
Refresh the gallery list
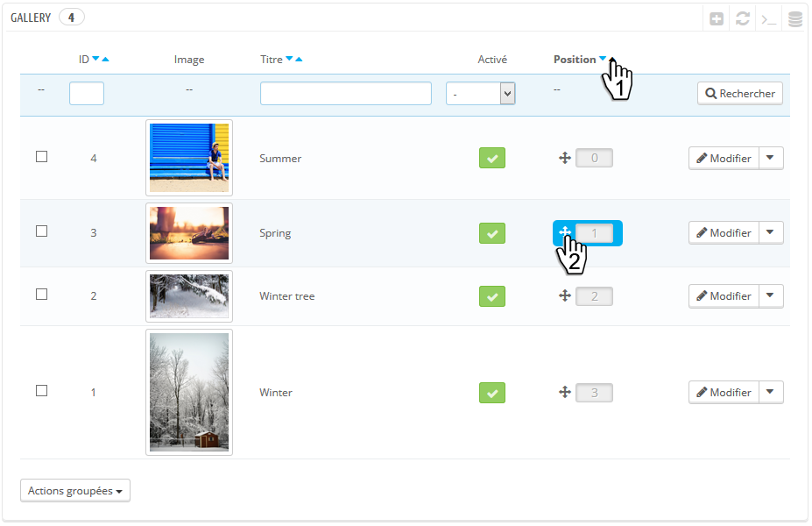click(743, 19)
